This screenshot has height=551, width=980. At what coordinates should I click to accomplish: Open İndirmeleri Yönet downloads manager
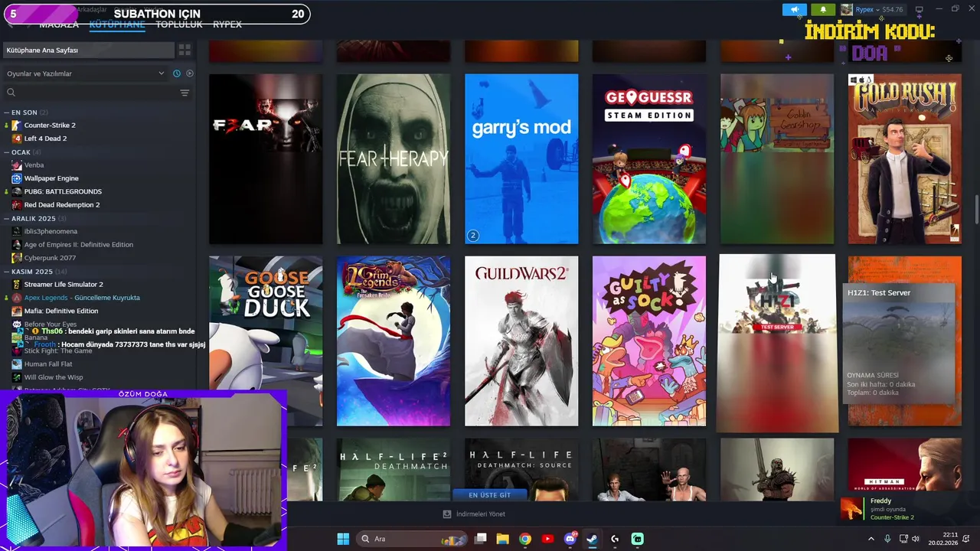[x=474, y=514]
